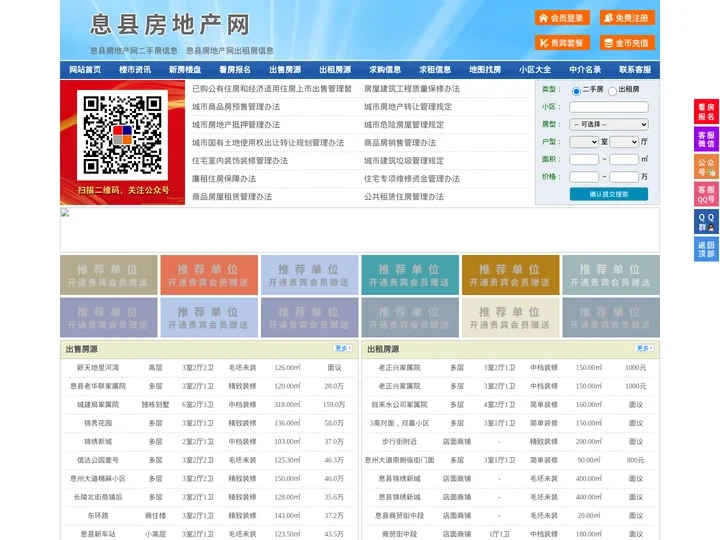
Task: Open the 息县老华联家属院 listing
Action: 98,386
